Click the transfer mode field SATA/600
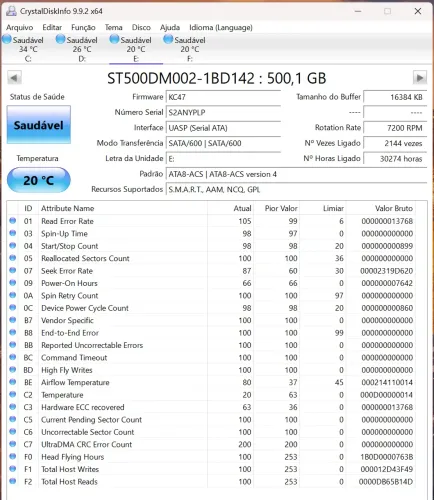The image size is (434, 500). (223, 143)
